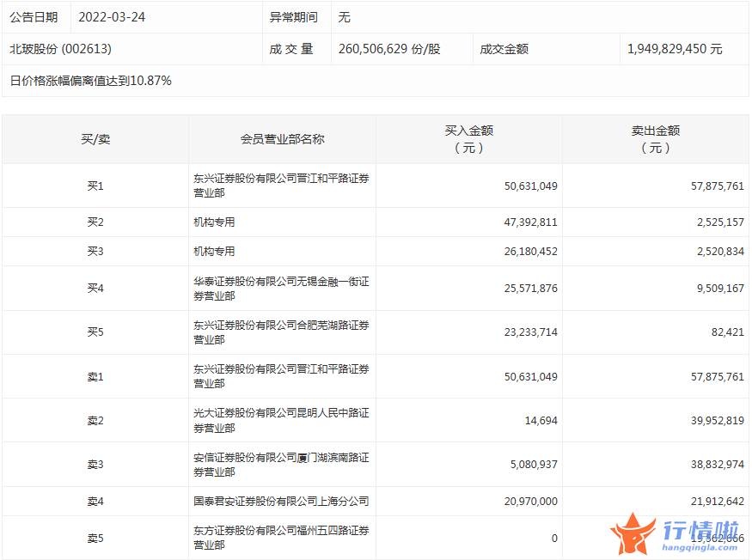The width and height of the screenshot is (752, 560).
Task: Click 安信证券厦门湖滨南路 branch name
Action: [x=281, y=465]
